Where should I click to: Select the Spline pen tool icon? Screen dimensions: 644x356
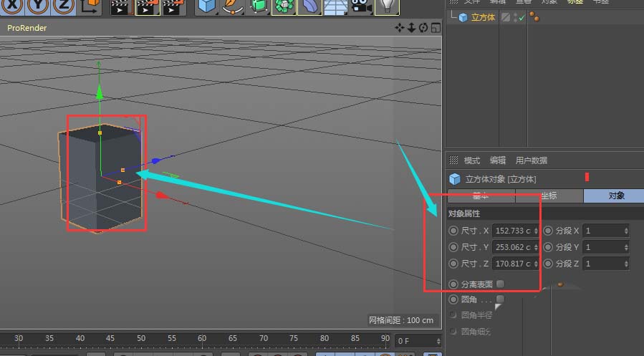[232, 6]
